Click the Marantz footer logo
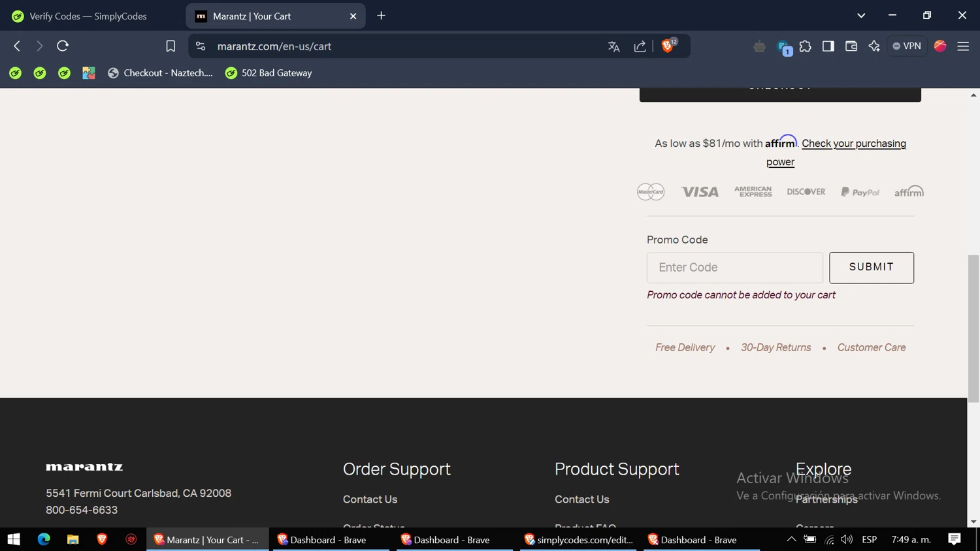This screenshot has width=980, height=551. click(84, 467)
